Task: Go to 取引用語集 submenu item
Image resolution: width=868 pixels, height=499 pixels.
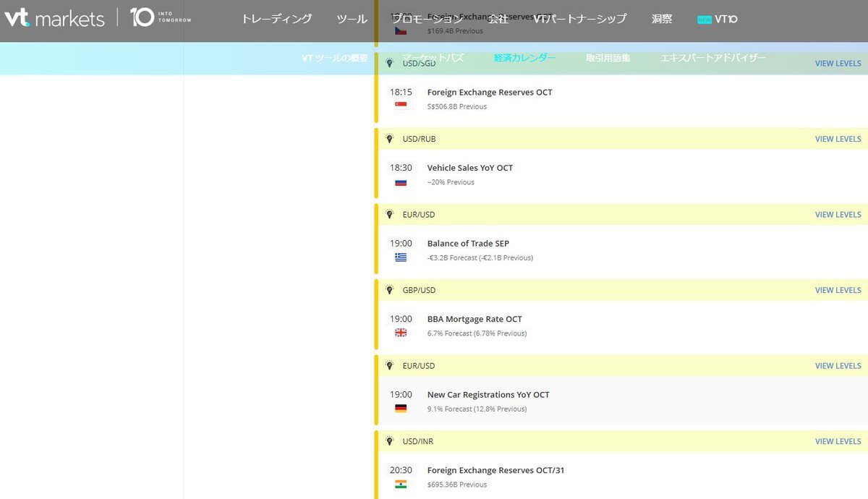Action: pos(608,58)
